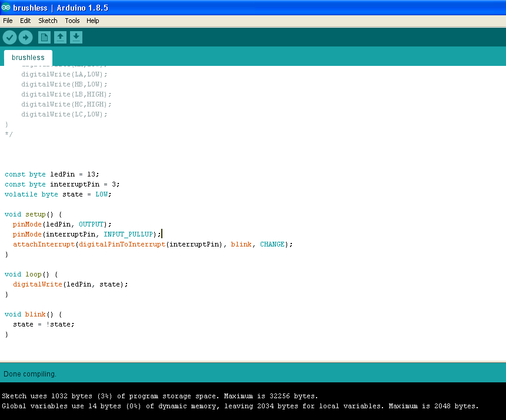The image size is (506, 420).
Task: Open the Sketch menu
Action: (48, 21)
